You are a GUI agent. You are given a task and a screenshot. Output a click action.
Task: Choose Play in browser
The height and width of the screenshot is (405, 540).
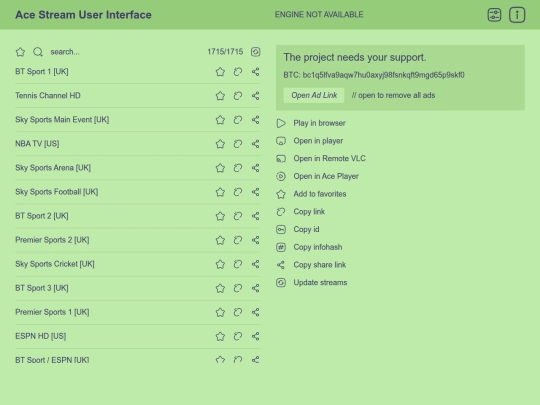311,123
